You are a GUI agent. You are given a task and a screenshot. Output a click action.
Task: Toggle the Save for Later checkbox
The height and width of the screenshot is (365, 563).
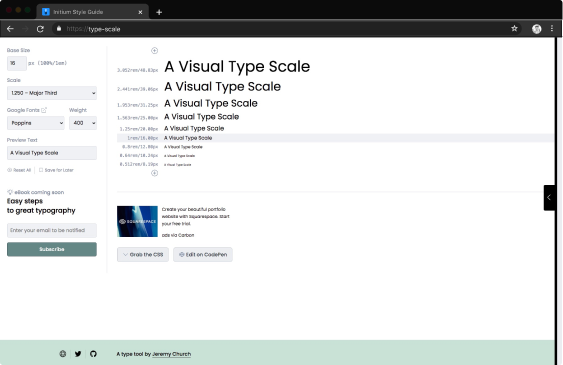pyautogui.click(x=41, y=170)
